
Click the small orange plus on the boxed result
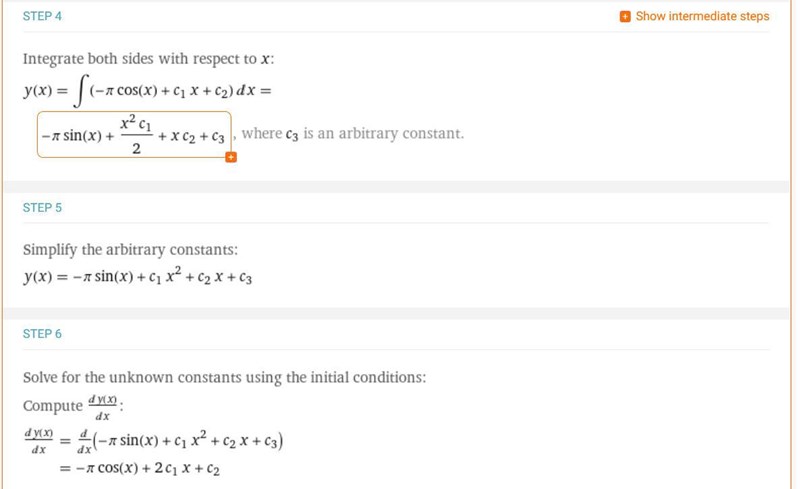click(x=231, y=157)
